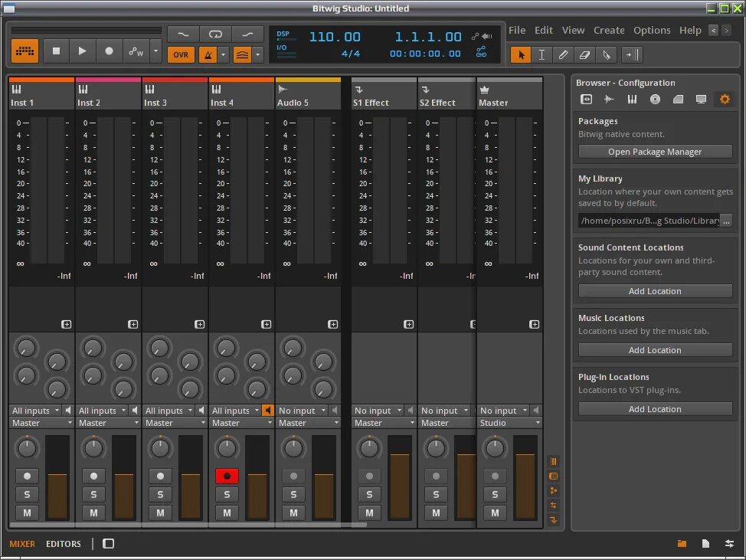Add Location under Sound Content Locations

point(655,290)
